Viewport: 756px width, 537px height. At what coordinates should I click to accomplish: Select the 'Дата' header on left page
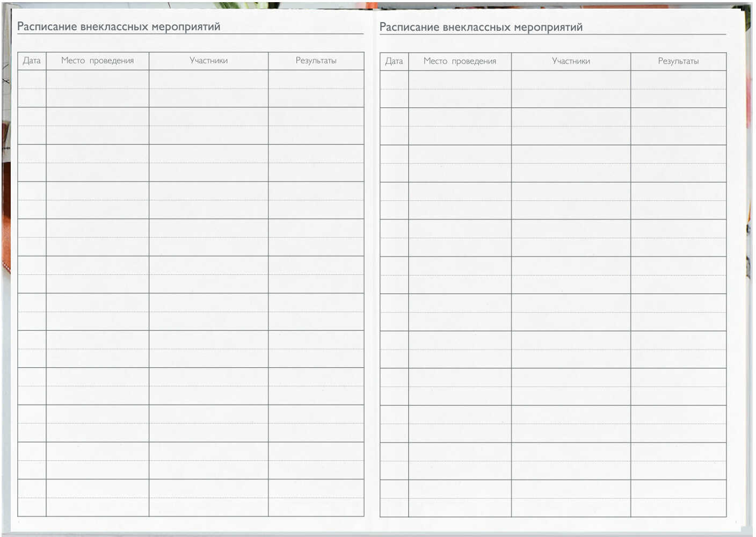coord(32,61)
